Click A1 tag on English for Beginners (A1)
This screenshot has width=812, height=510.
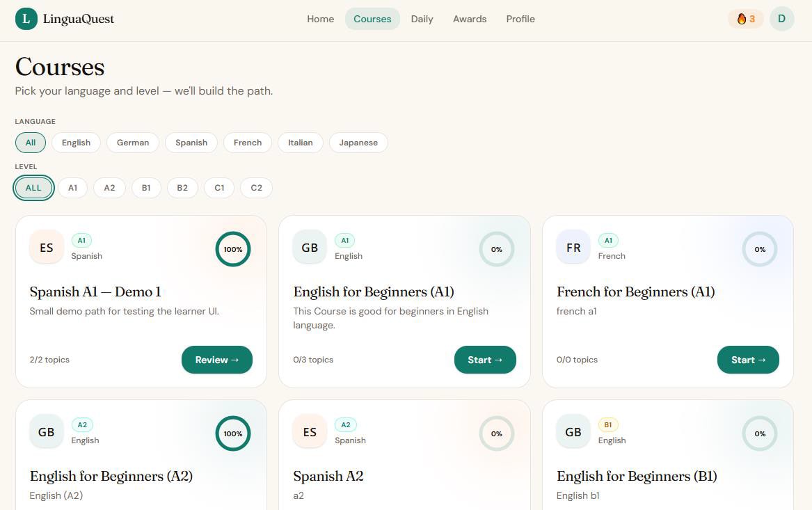[345, 240]
